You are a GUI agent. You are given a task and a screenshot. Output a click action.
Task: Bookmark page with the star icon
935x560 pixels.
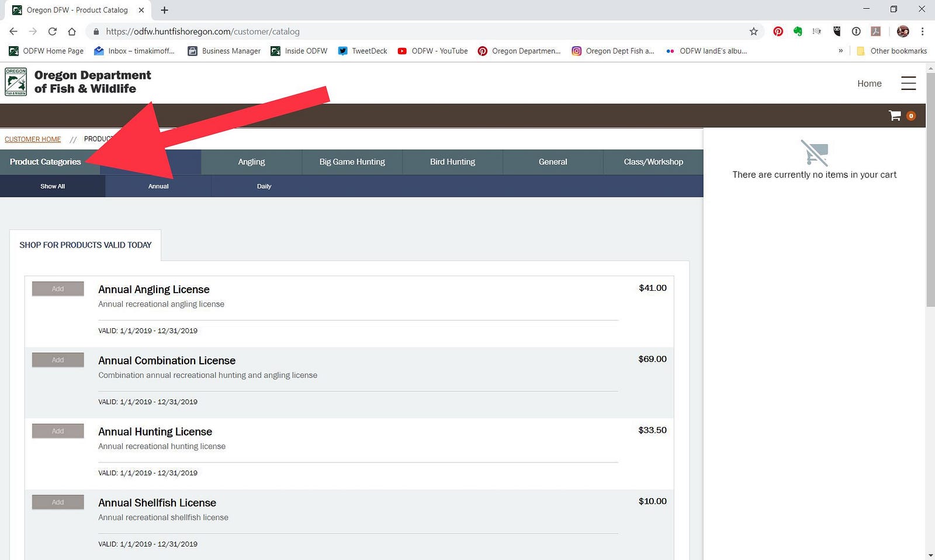tap(754, 32)
